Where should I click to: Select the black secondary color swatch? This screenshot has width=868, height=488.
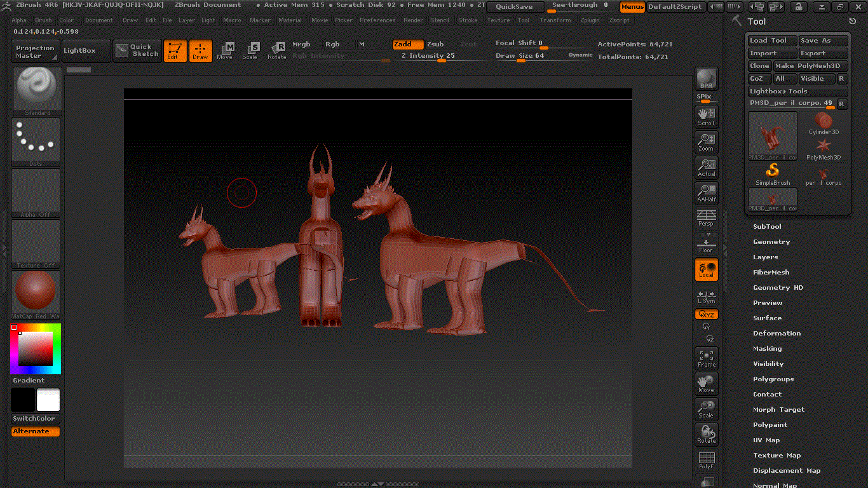[x=23, y=400]
